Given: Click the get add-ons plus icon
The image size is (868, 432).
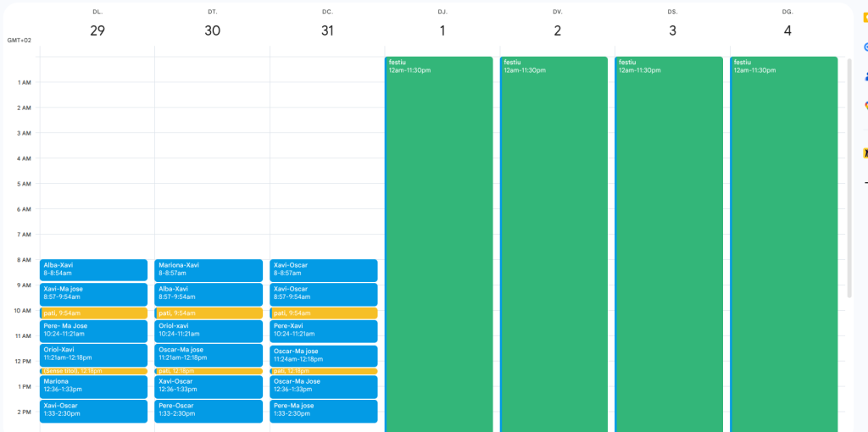Looking at the screenshot, I should click(865, 182).
